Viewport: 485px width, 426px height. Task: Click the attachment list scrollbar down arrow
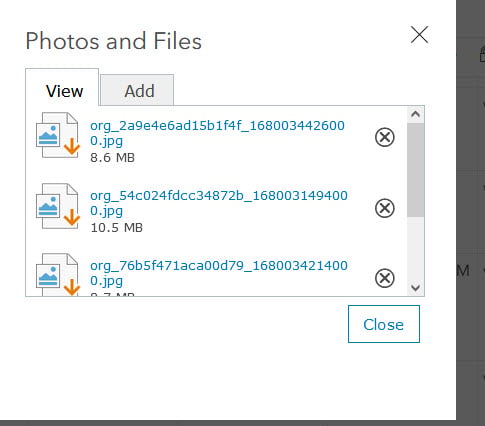415,288
